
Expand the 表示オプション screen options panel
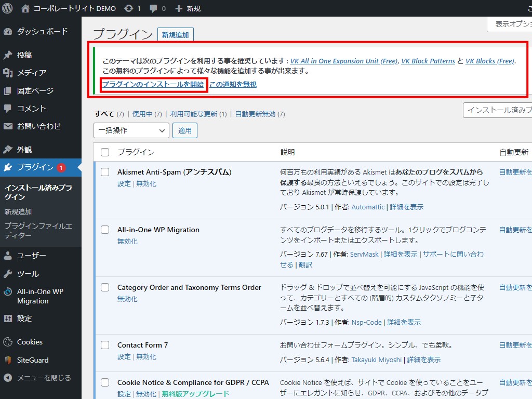[510, 24]
